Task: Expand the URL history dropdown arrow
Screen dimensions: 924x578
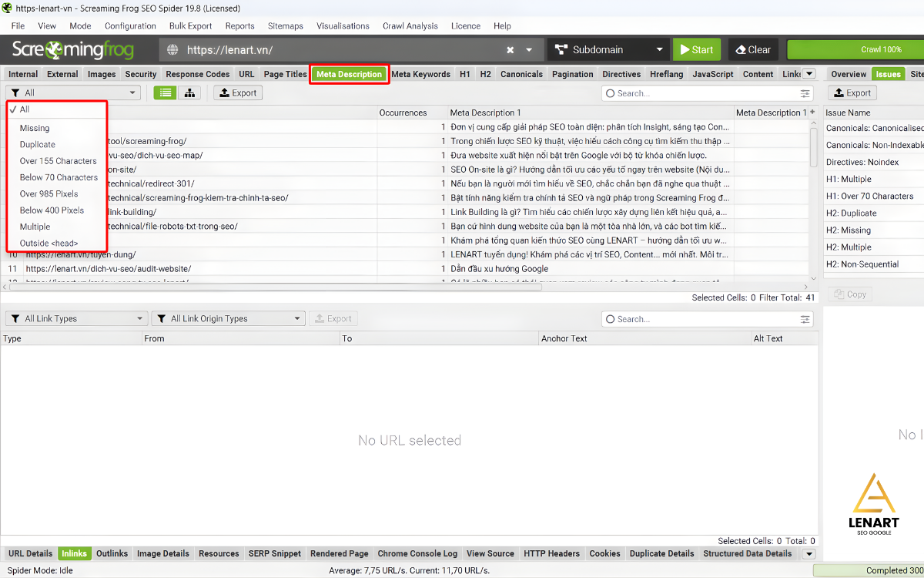Action: (529, 50)
